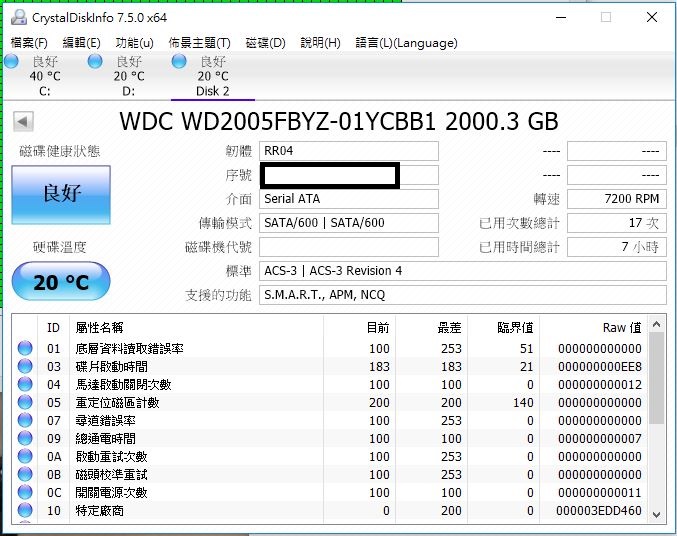677x536 pixels.
Task: Click the 17 次 power on count field
Action: (x=617, y=223)
